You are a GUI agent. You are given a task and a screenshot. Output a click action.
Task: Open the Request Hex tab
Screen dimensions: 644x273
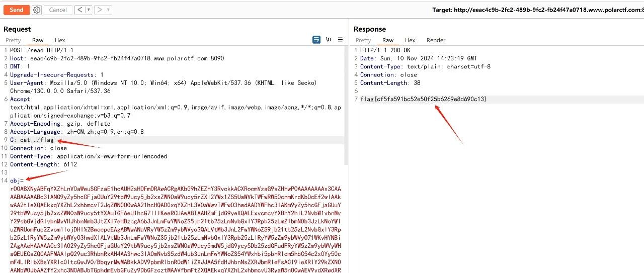tap(60, 40)
